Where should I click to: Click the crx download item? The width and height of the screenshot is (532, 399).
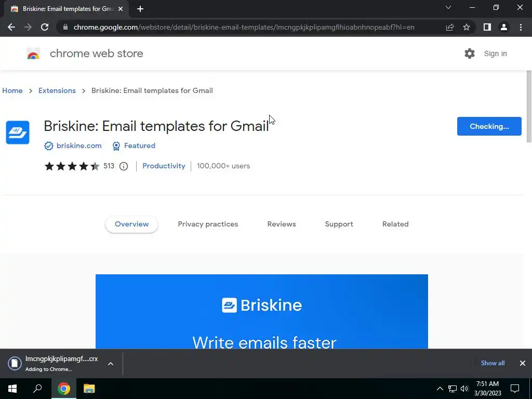point(52,363)
